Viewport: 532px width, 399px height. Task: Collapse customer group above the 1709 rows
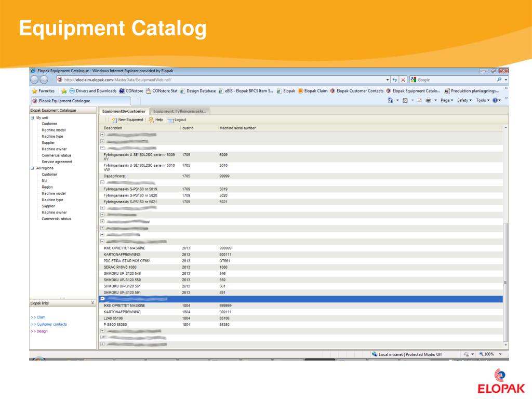tap(102, 182)
